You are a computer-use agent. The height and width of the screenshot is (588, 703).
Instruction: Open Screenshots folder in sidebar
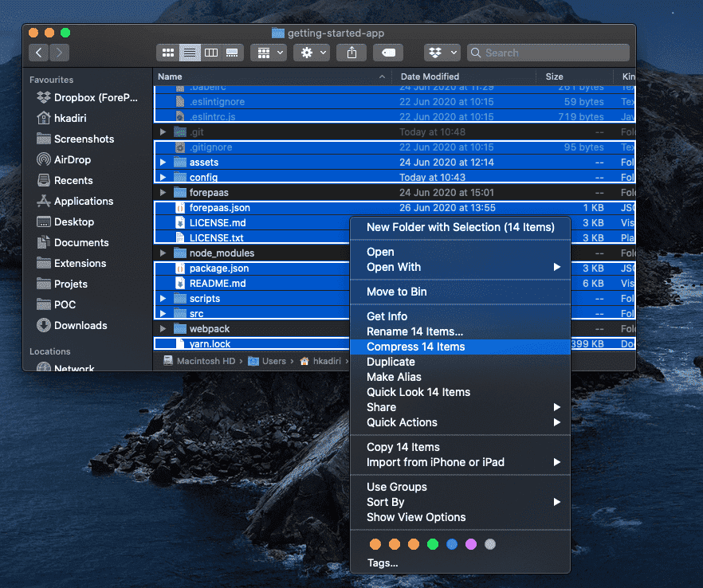pyautogui.click(x=75, y=139)
